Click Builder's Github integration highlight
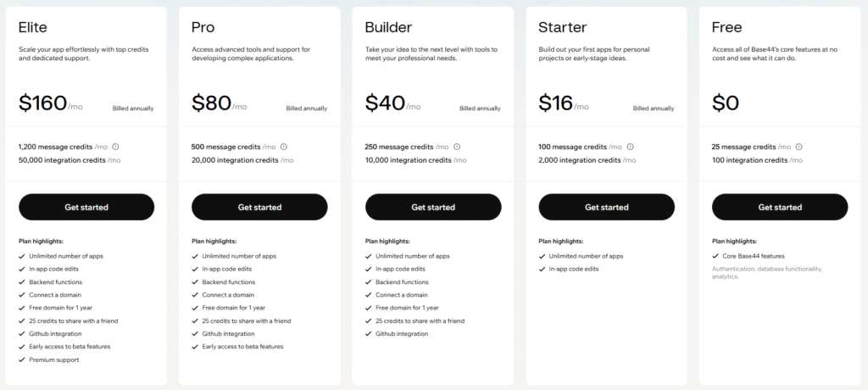Screen dimensions: 868x390 (x=402, y=334)
